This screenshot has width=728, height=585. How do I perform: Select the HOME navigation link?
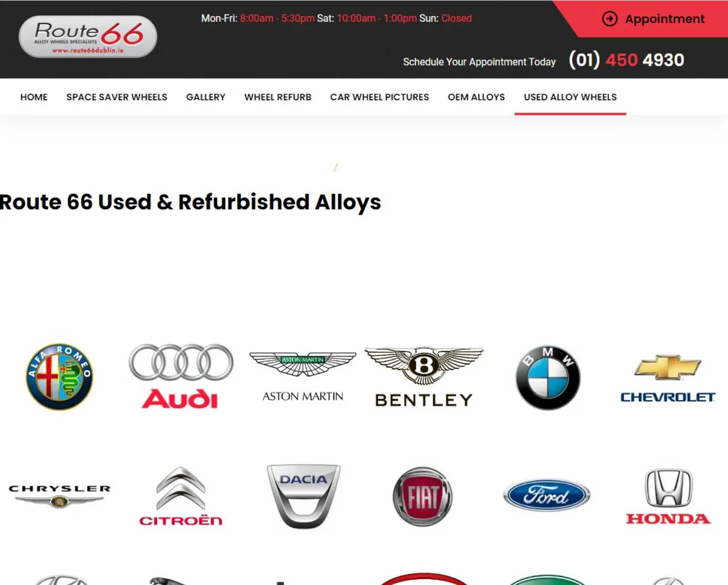(33, 97)
